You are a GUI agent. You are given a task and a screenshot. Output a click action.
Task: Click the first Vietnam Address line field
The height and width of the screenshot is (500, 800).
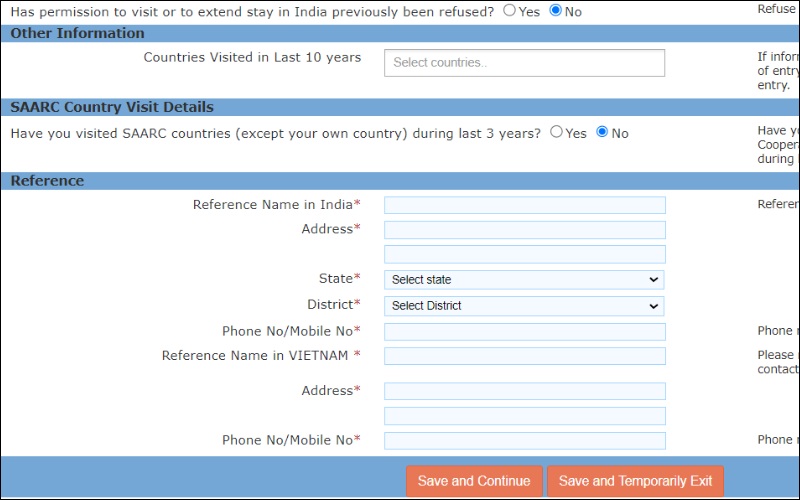[524, 391]
